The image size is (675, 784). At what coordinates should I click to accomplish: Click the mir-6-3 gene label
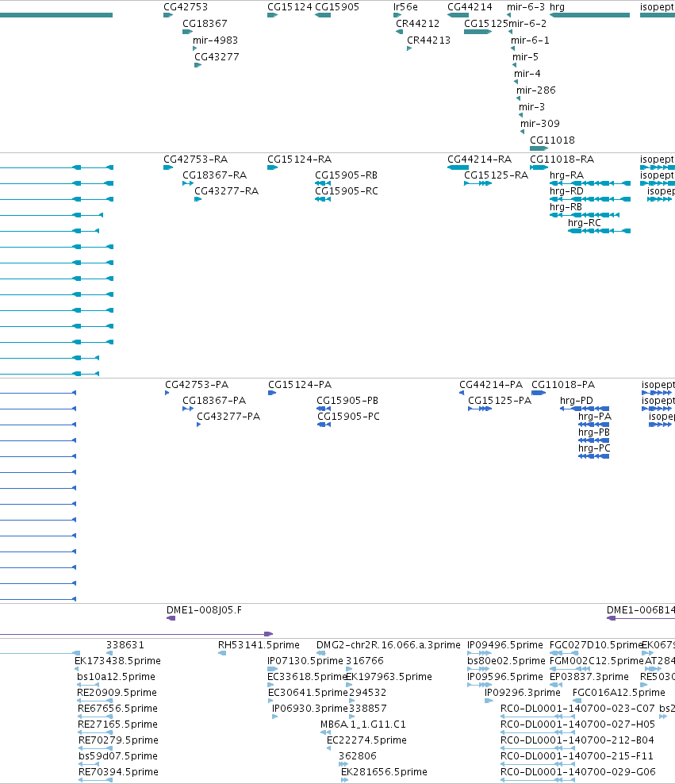(526, 7)
